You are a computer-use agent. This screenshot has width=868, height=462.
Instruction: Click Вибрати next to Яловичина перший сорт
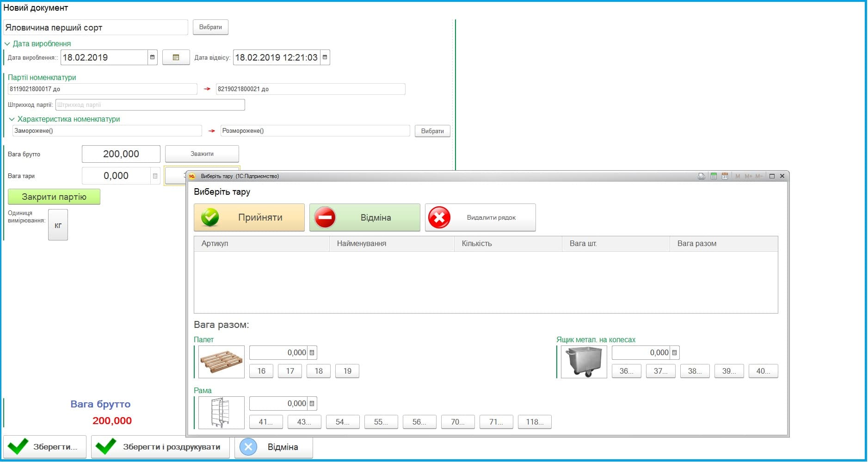pyautogui.click(x=210, y=27)
